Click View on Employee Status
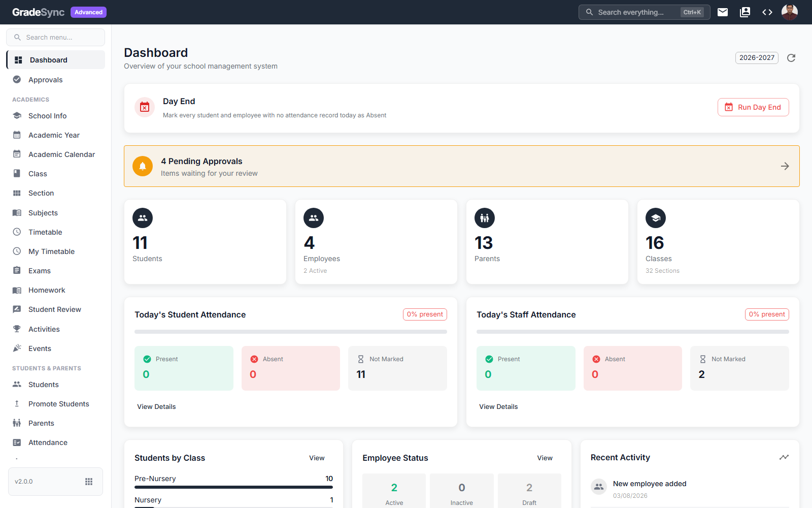The width and height of the screenshot is (812, 508). coord(545,458)
